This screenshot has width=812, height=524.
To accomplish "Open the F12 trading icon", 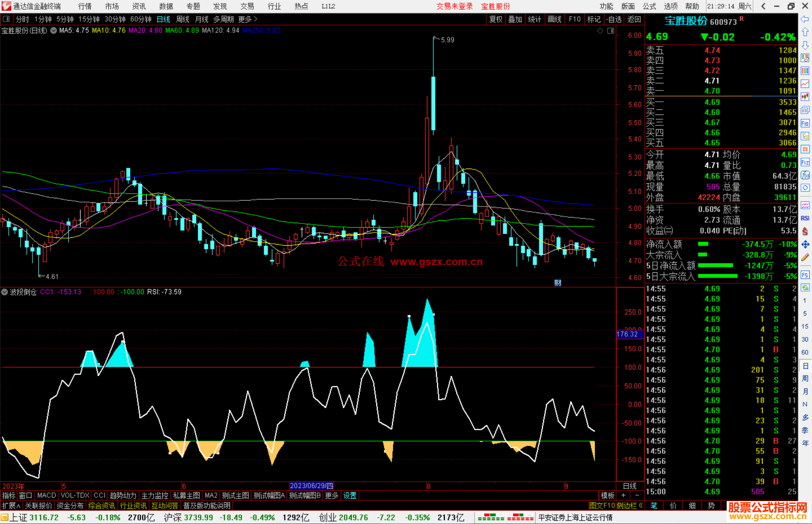I will pyautogui.click(x=805, y=162).
